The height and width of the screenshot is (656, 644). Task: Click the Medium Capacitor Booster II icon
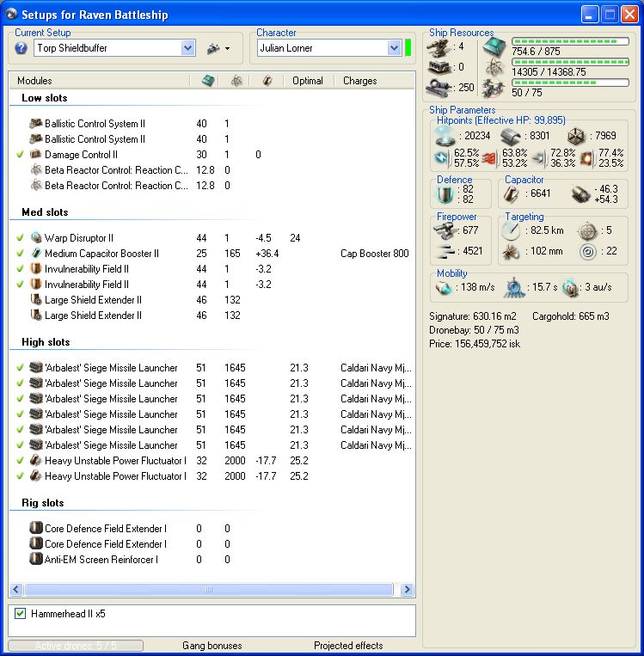[x=36, y=253]
